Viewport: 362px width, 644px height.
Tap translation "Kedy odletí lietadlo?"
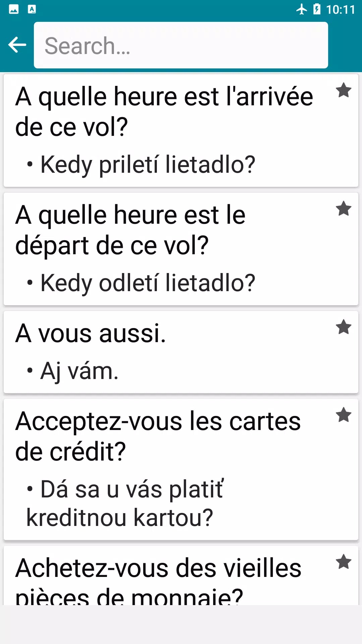point(147,283)
